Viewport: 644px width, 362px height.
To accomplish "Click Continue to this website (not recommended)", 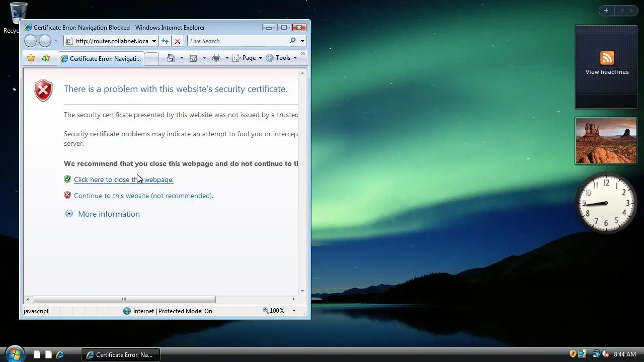I will [143, 196].
